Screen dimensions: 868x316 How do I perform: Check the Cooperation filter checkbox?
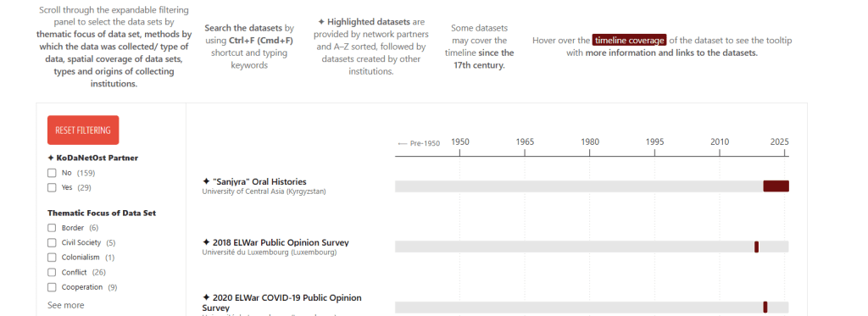coord(52,287)
